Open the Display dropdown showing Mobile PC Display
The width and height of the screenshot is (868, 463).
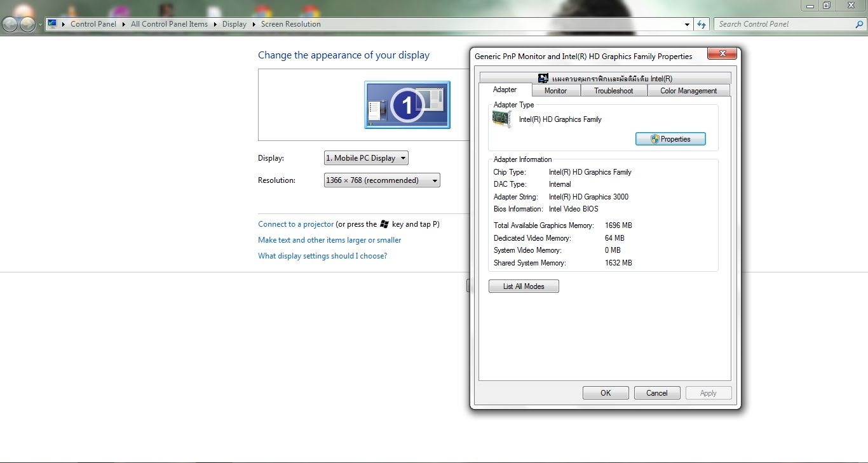coord(366,158)
